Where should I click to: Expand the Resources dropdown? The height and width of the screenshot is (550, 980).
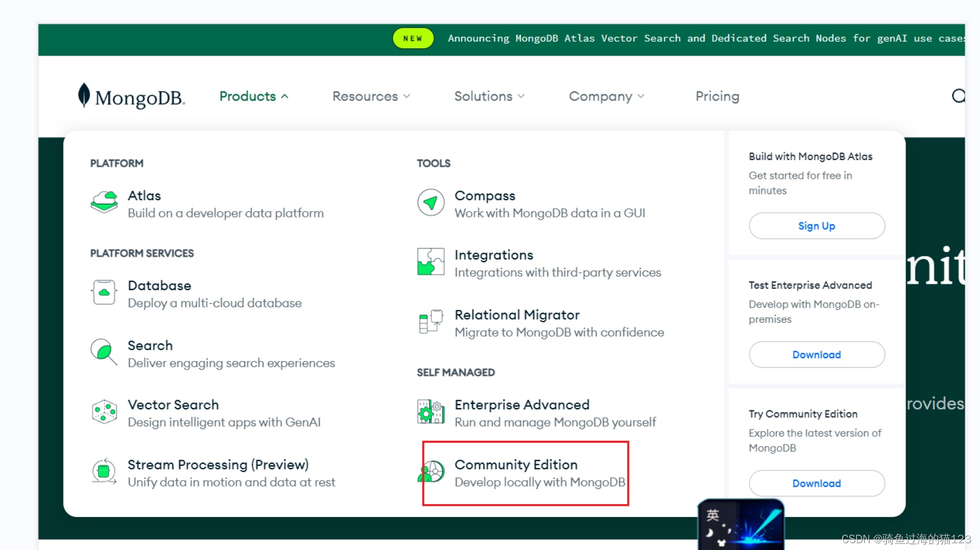pos(371,96)
